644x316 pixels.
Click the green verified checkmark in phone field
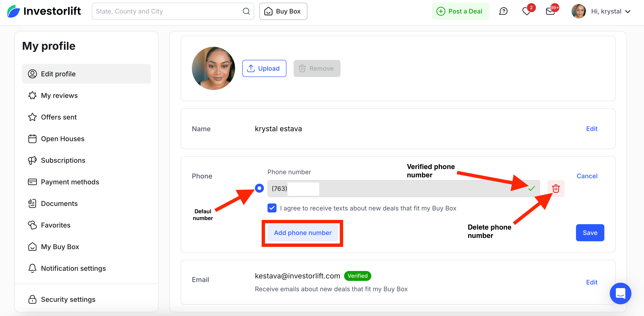click(531, 189)
